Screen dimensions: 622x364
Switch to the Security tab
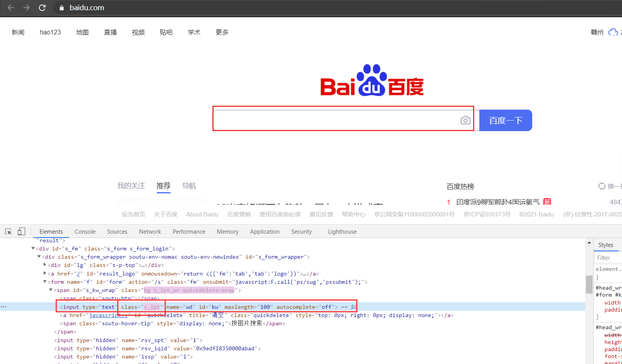pos(301,232)
